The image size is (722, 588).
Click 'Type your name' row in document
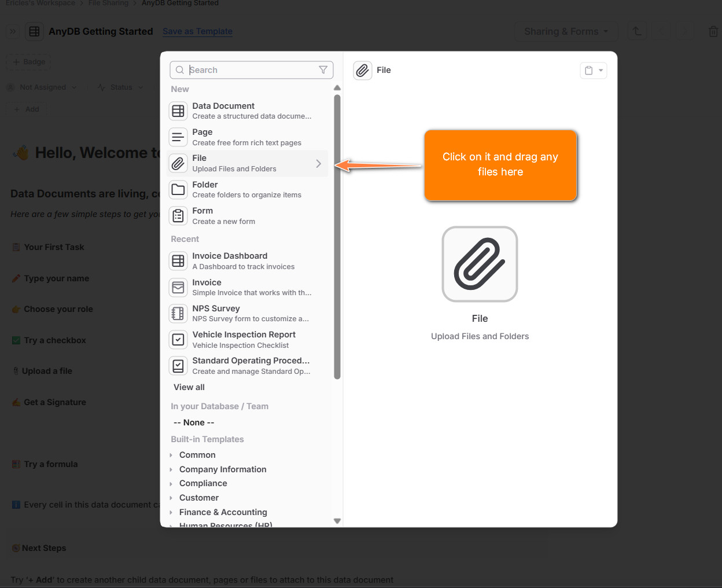pos(56,278)
